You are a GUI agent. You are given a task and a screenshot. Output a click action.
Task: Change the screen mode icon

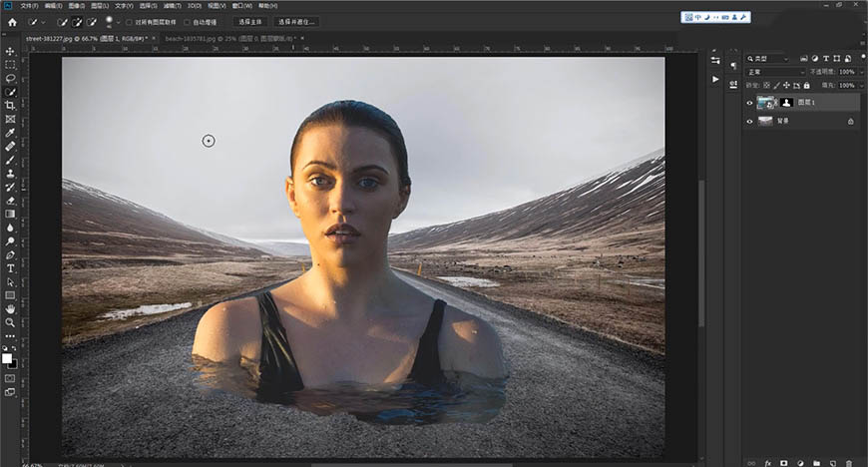point(10,392)
